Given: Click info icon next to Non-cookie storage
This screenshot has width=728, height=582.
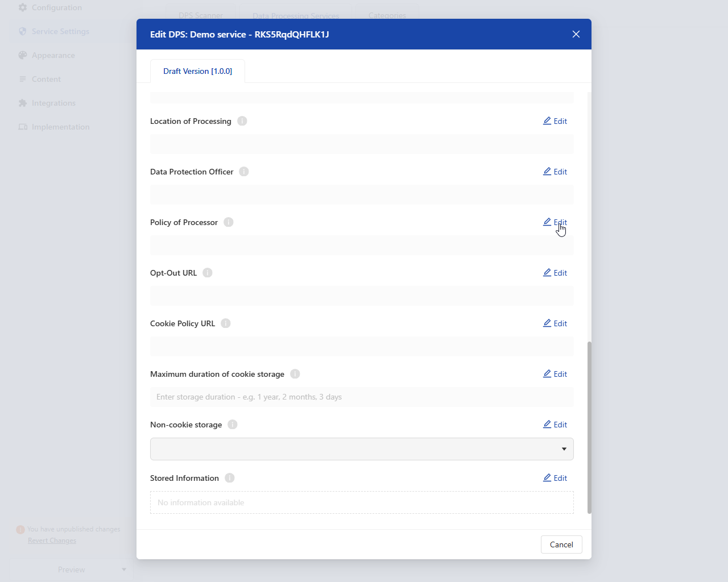Looking at the screenshot, I should [x=233, y=425].
